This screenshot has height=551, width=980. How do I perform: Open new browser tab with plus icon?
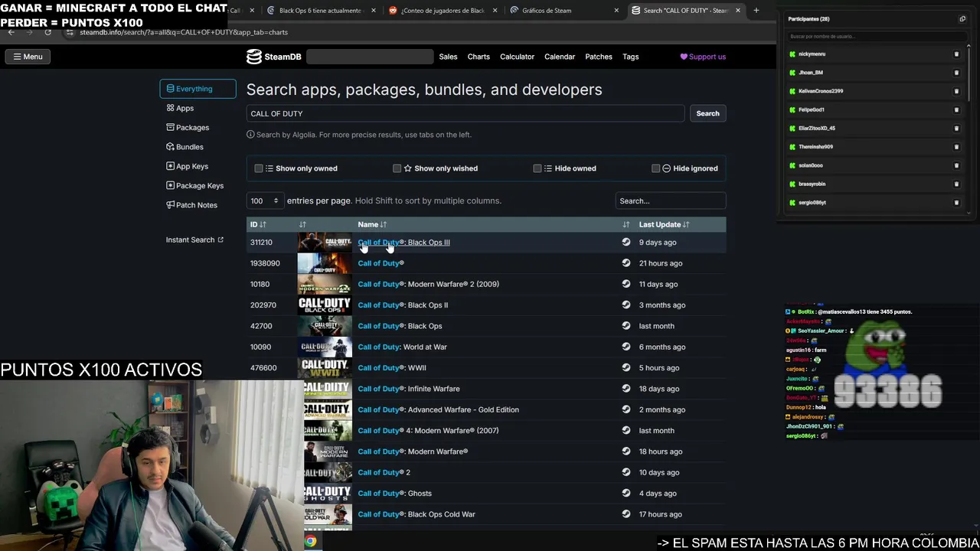(x=756, y=11)
